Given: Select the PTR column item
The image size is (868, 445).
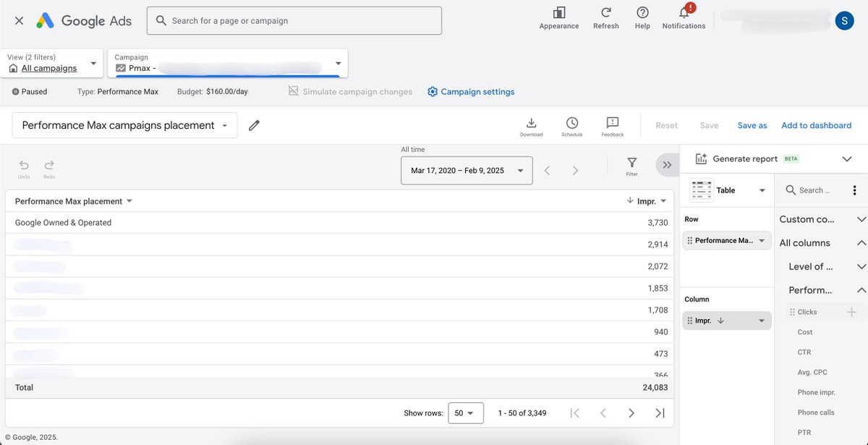Looking at the screenshot, I should point(804,433).
